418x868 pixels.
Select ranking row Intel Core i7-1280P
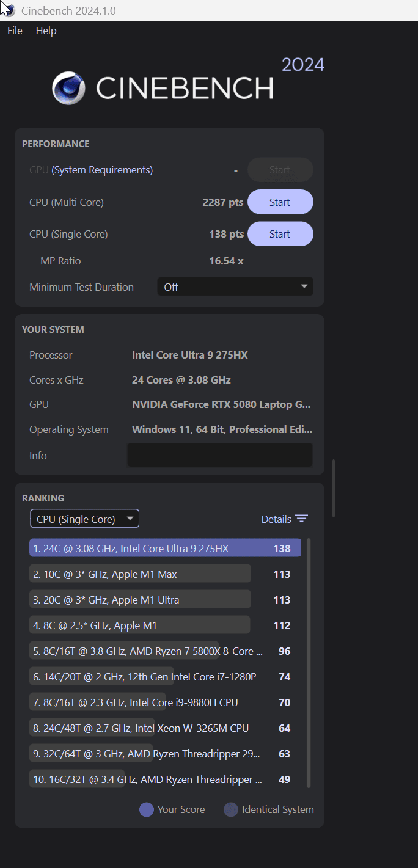pyautogui.click(x=165, y=676)
